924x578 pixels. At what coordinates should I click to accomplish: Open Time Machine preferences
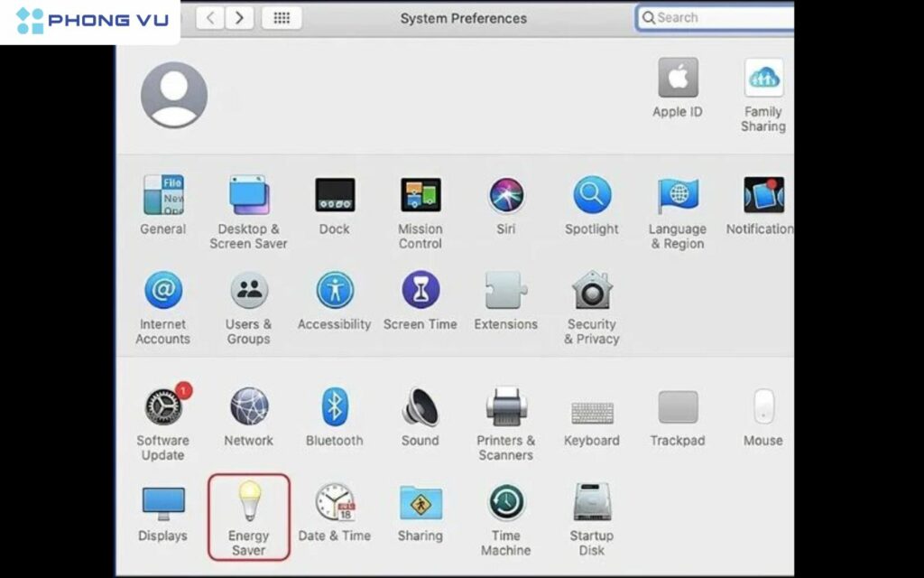point(506,503)
